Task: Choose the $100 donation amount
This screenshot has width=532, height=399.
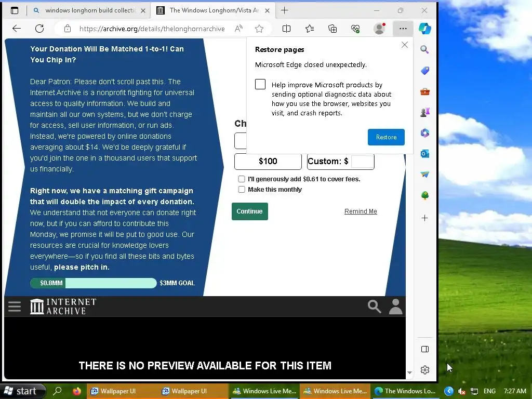Action: (x=268, y=161)
